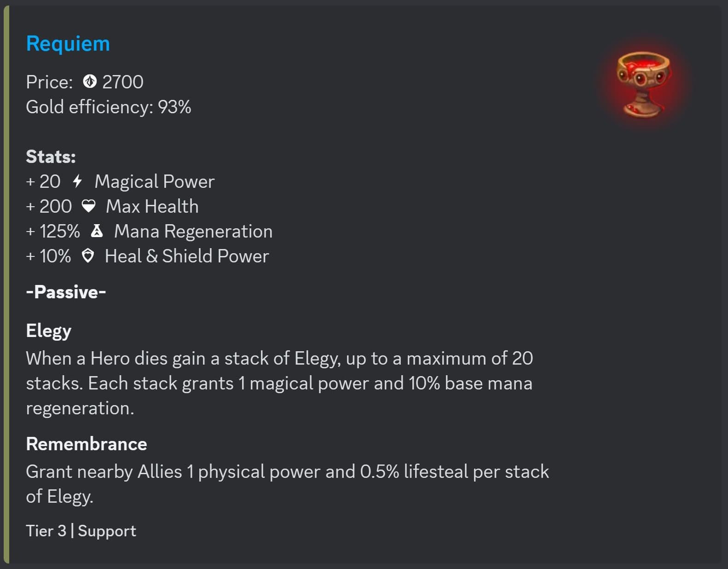Click the -Passive- section heading
The image size is (728, 569).
pyautogui.click(x=66, y=292)
